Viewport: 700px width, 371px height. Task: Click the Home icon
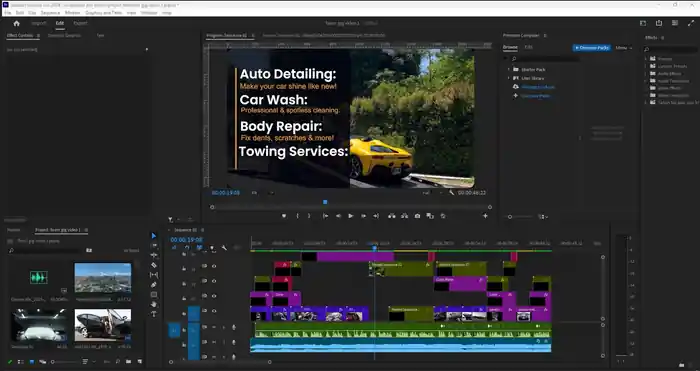(x=17, y=23)
